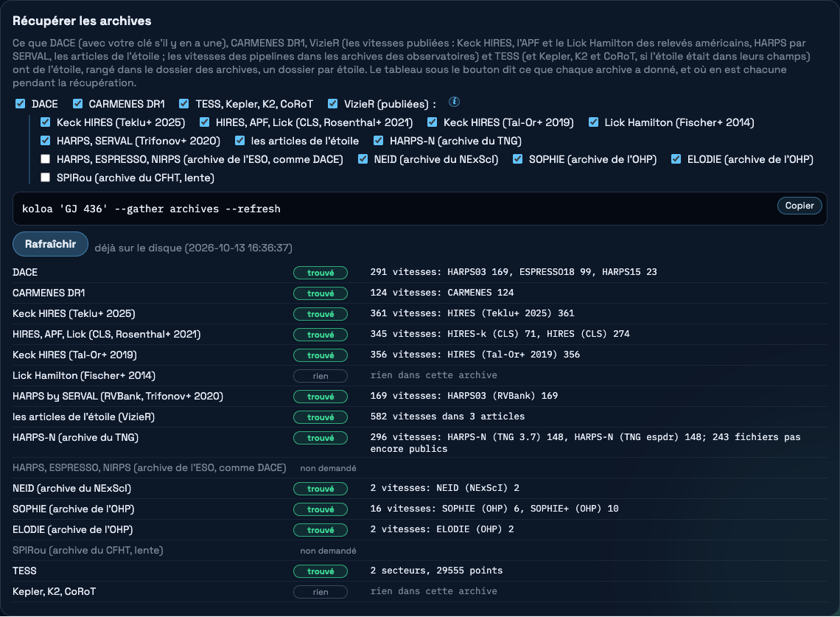Click '361 vitesses: HIRES (Teklu+ 2025)' text
The width and height of the screenshot is (840, 617).
472,313
